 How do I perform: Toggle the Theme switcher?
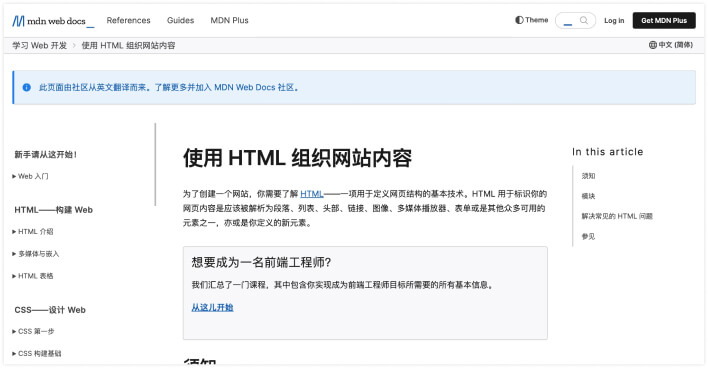(531, 20)
